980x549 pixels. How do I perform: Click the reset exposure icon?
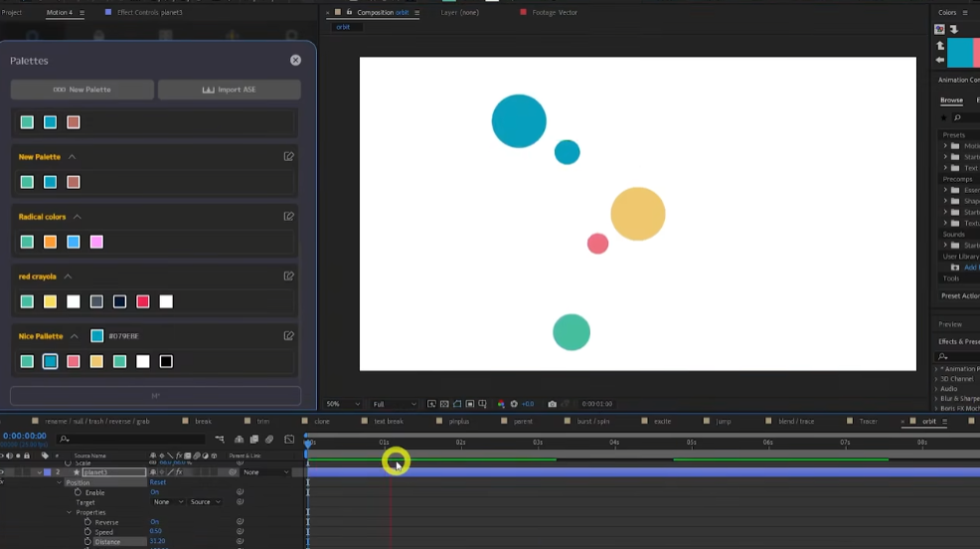(514, 404)
